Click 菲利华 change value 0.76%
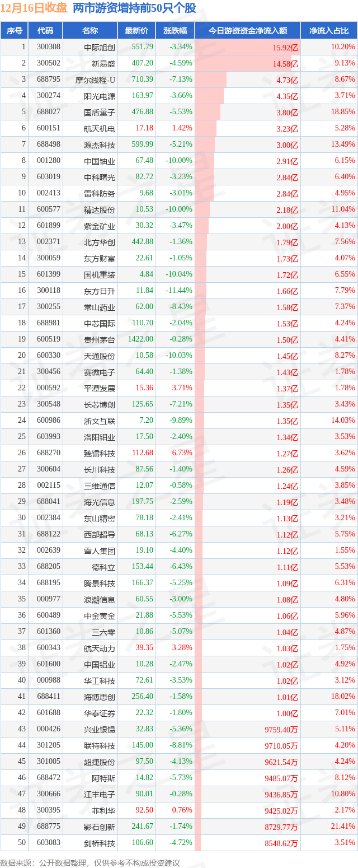Viewport: 358px width, 868px height. click(182, 810)
